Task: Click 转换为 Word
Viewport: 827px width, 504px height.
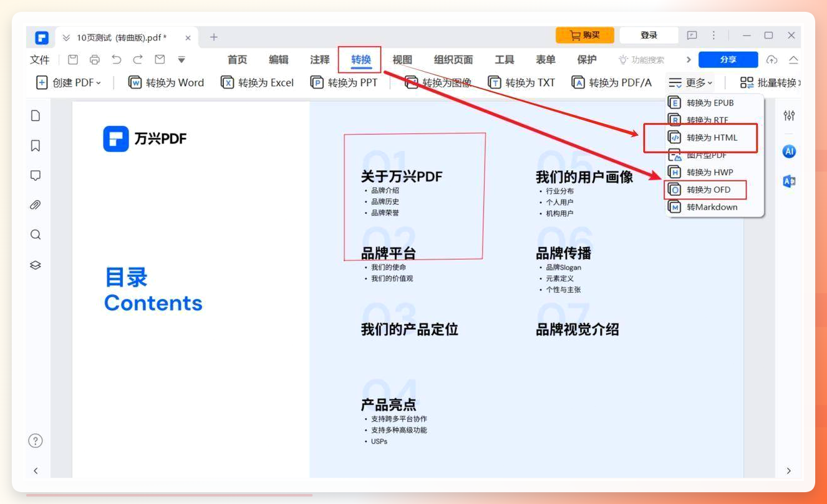Action: [166, 82]
